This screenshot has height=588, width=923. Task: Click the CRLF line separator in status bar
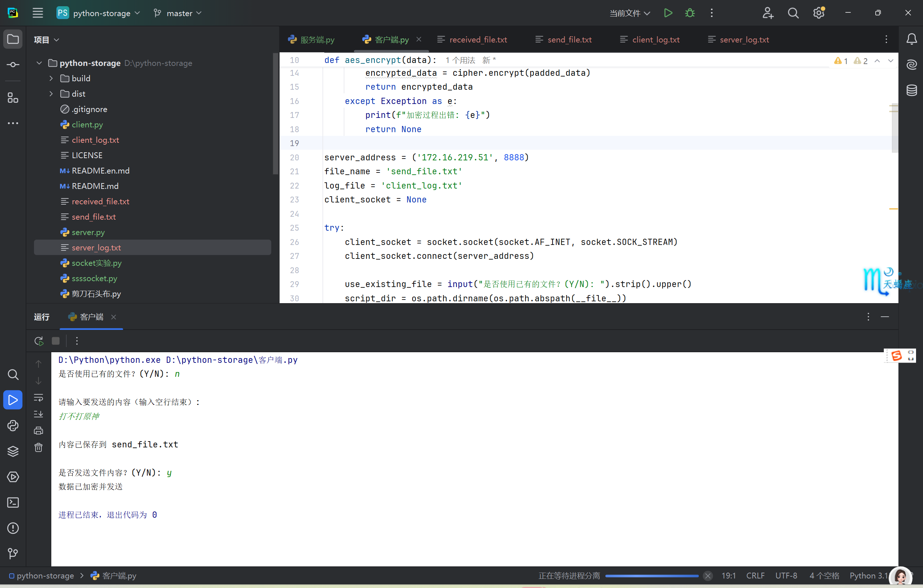(x=755, y=575)
